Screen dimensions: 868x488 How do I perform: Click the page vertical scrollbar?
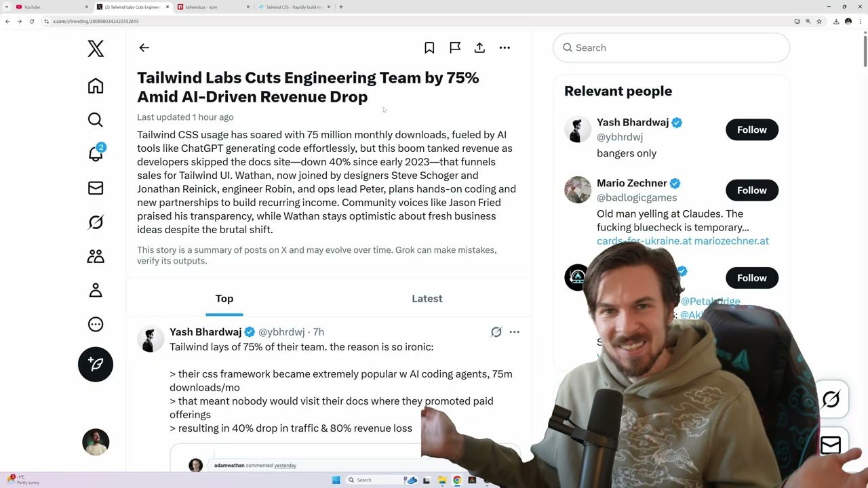pos(865,50)
